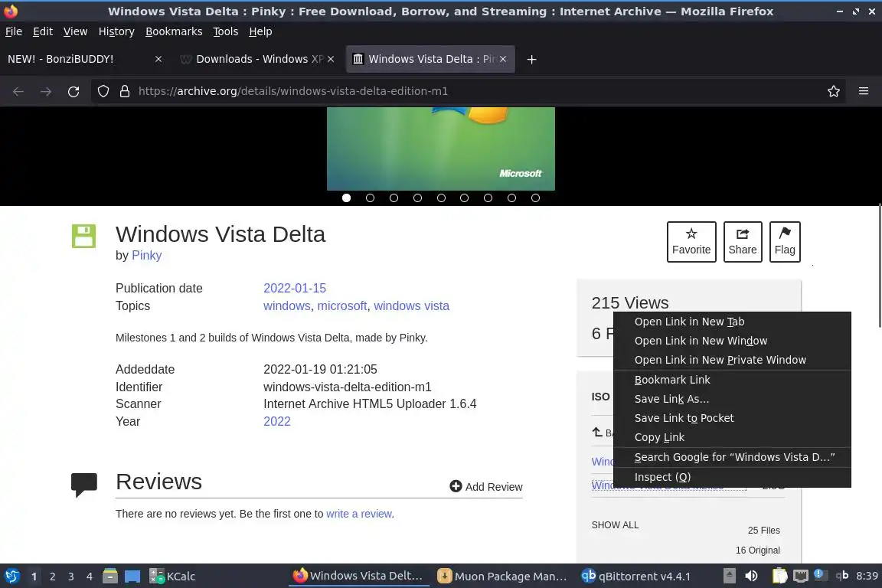Select the third carousel dot
This screenshot has height=588, width=882.
click(x=394, y=198)
